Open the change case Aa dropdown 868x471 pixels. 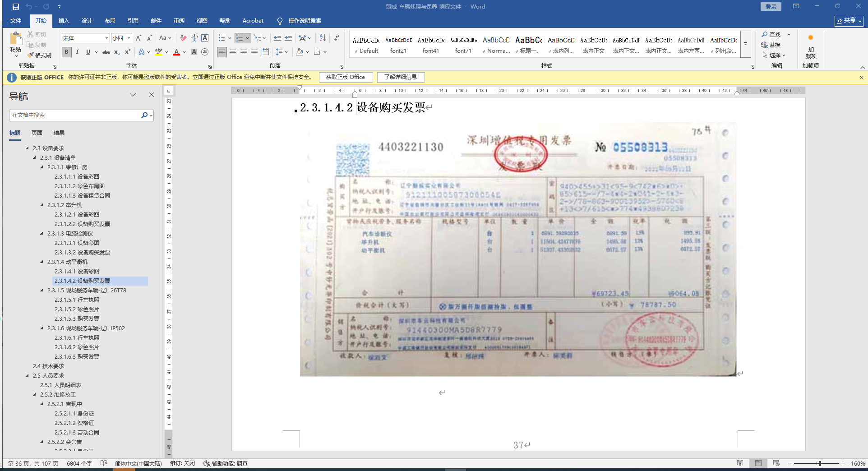click(165, 38)
